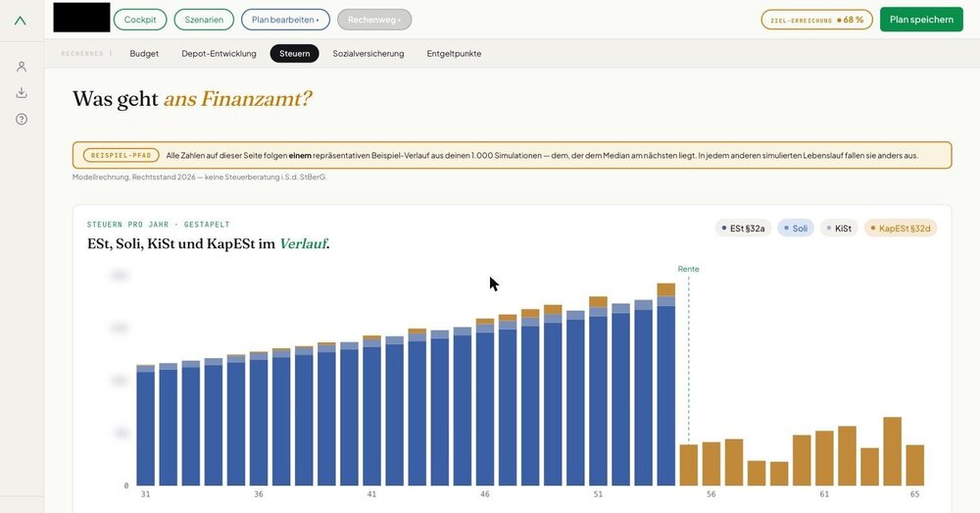Click the green logo icon in sidebar
The image size is (980, 513).
(x=21, y=21)
